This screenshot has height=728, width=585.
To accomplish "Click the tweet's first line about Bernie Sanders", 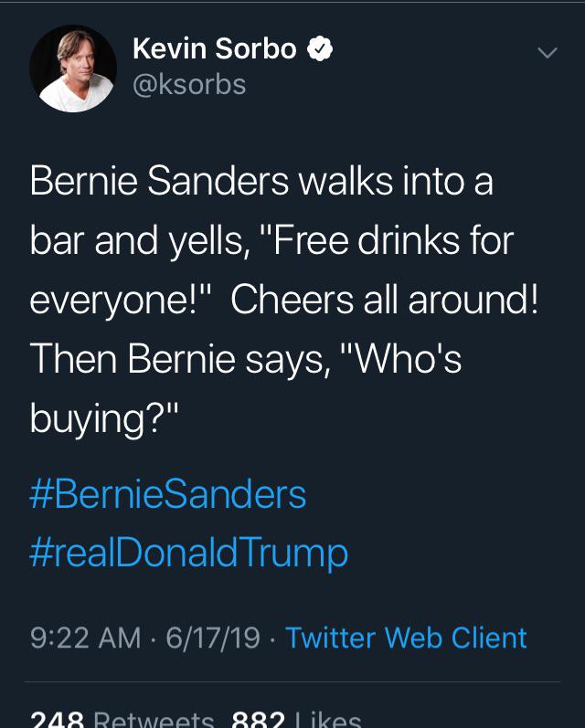I will click(261, 181).
